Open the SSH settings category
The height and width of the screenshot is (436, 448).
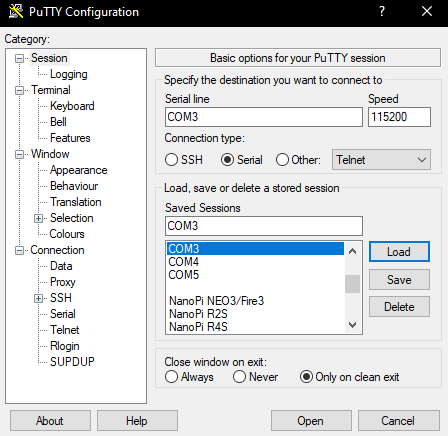click(x=61, y=298)
